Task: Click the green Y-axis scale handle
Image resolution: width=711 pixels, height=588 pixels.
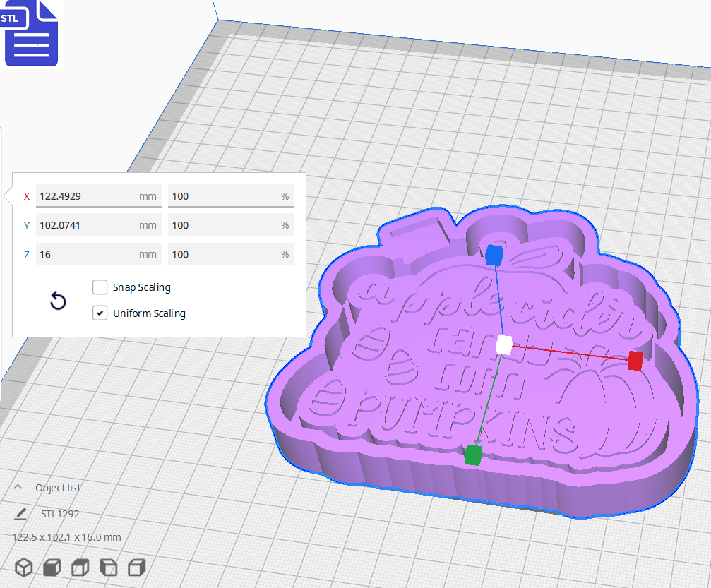Action: tap(472, 455)
